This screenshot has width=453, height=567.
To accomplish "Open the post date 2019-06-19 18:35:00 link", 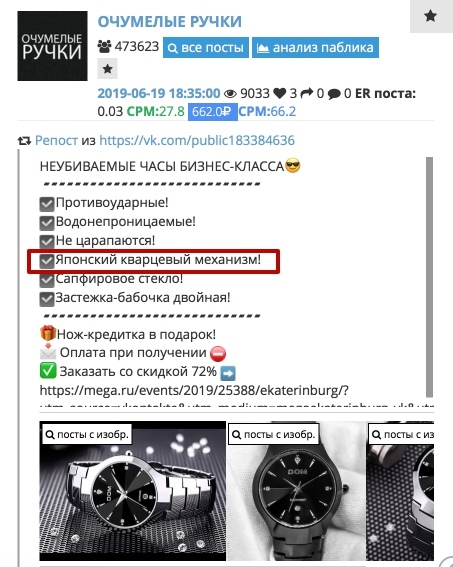I will (159, 93).
